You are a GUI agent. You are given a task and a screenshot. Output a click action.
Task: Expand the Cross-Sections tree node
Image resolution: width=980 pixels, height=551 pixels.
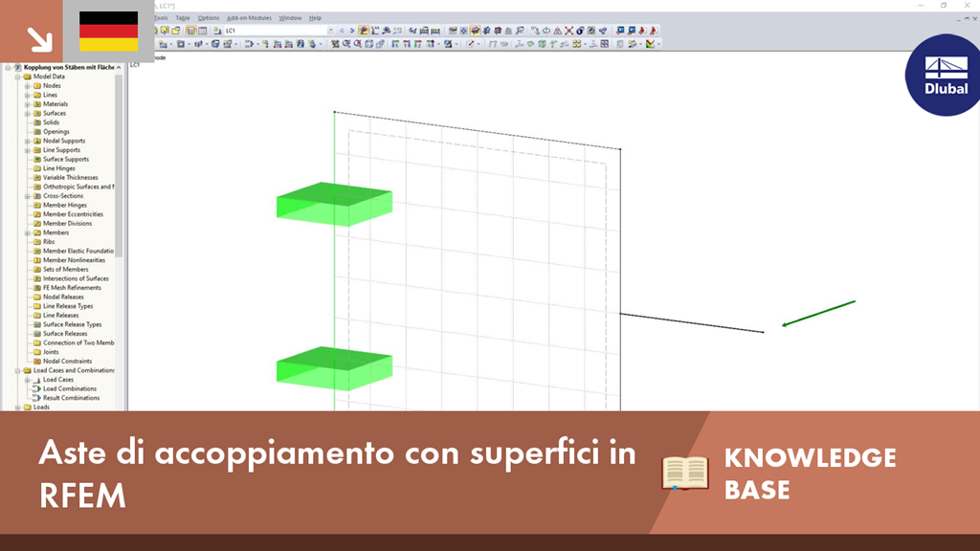(x=28, y=195)
